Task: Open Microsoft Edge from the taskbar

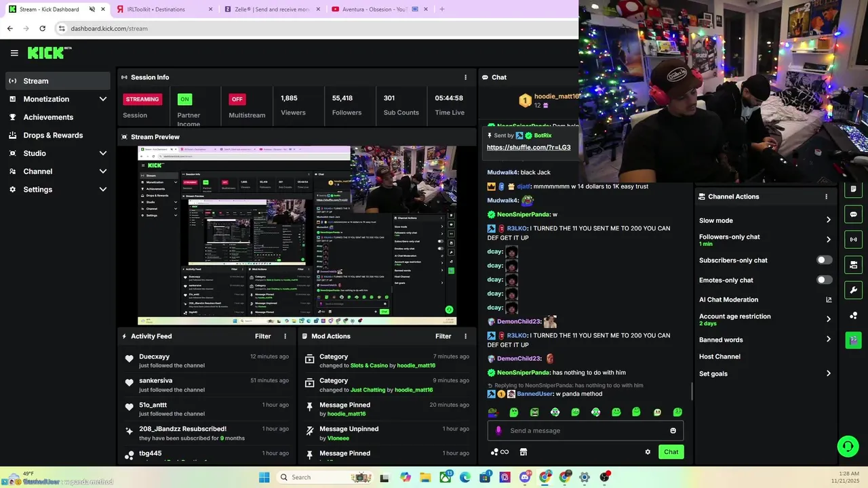Action: tap(465, 477)
